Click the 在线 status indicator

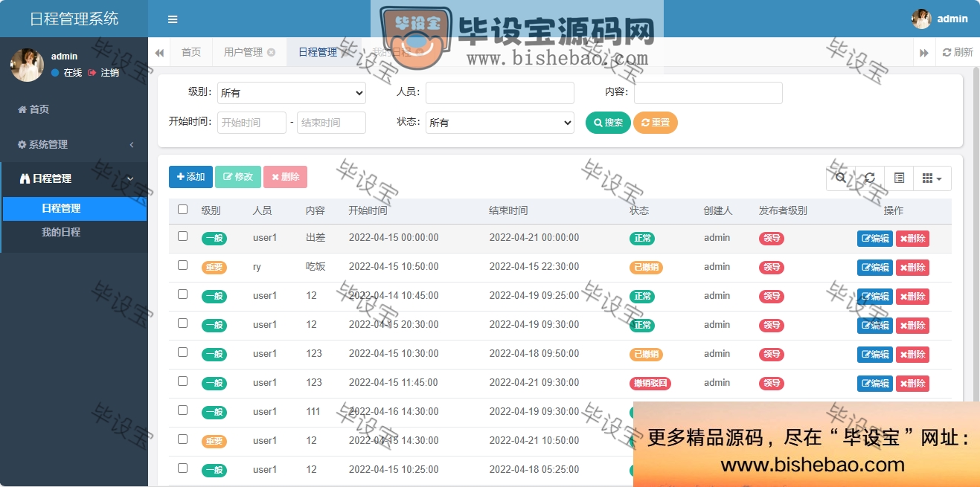pos(66,73)
